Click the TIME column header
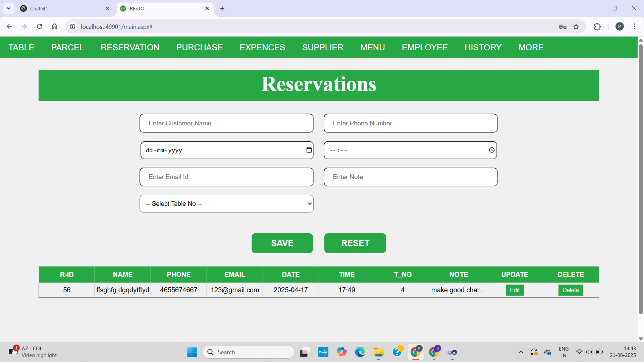The height and width of the screenshot is (362, 644). [x=347, y=275]
